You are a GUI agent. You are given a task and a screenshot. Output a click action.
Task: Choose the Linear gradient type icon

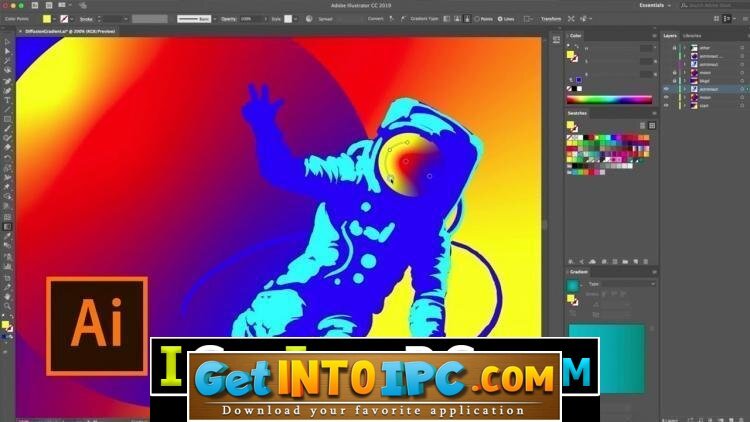pyautogui.click(x=447, y=19)
